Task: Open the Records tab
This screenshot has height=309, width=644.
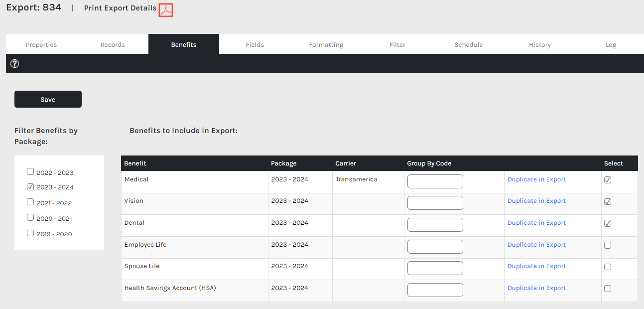Action: point(113,44)
